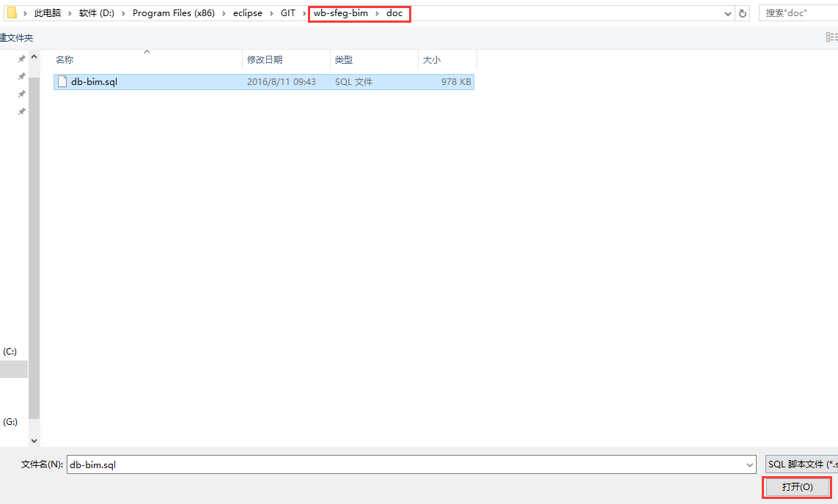This screenshot has width=838, height=504.
Task: Click the 978 KB size cell
Action: click(x=456, y=82)
